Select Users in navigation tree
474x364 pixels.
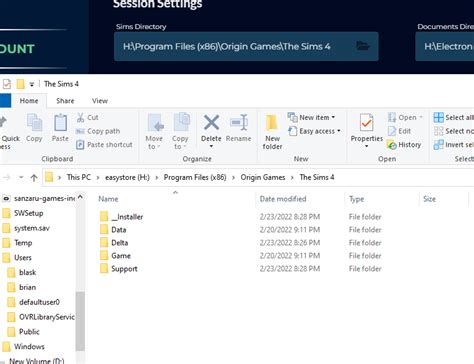[x=23, y=258]
